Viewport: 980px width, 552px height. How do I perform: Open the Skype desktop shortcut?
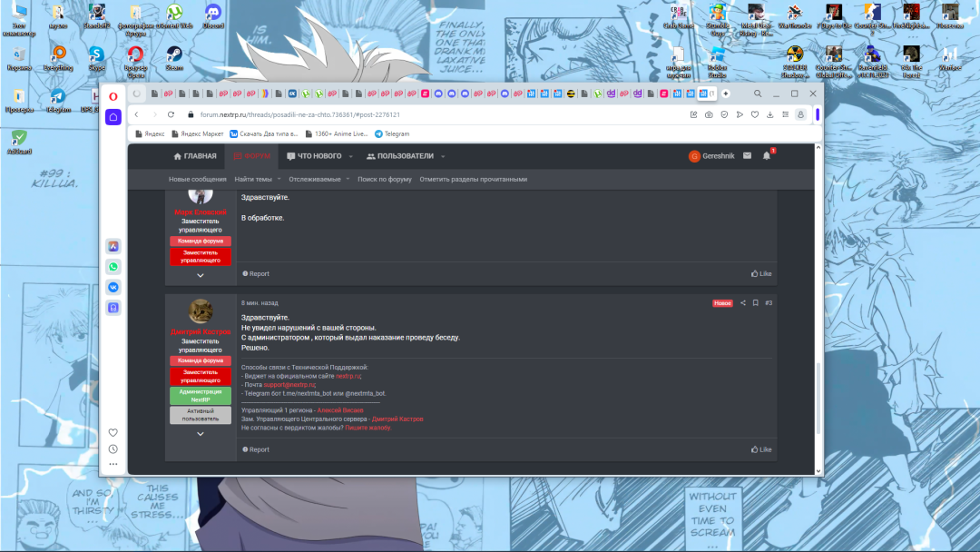pyautogui.click(x=96, y=59)
